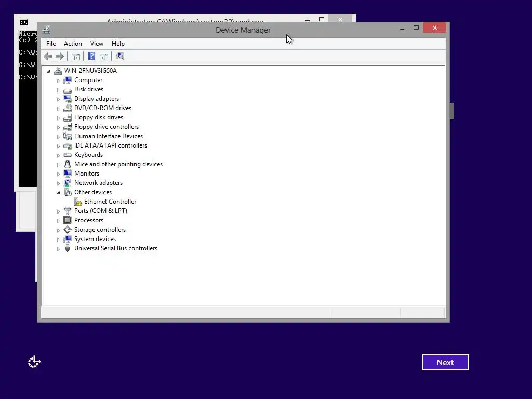Click the Processors category icon

pos(68,220)
